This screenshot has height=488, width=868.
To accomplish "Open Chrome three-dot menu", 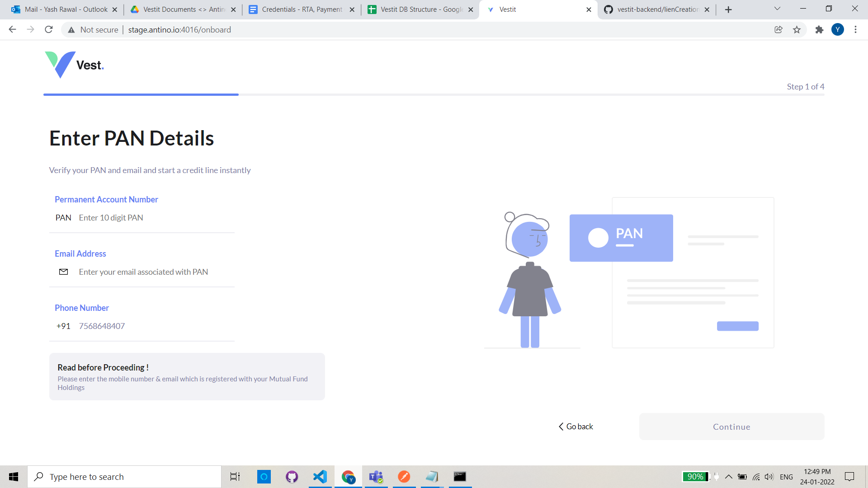I will (x=855, y=29).
